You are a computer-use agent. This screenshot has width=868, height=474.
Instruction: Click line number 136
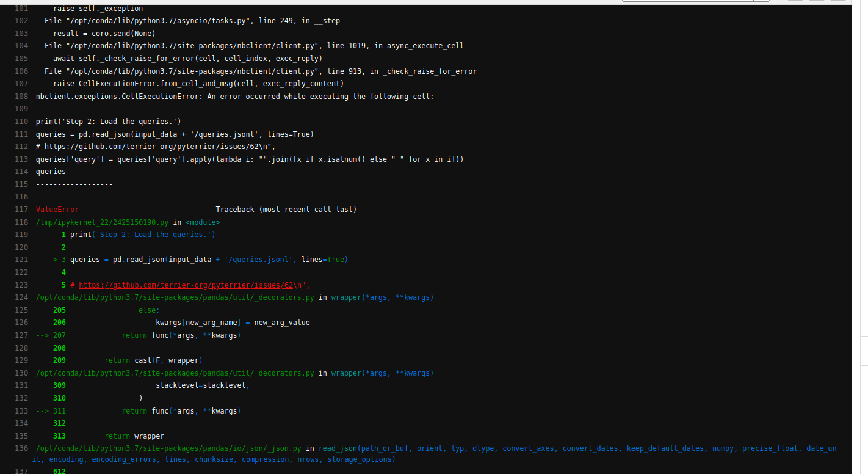coord(21,448)
